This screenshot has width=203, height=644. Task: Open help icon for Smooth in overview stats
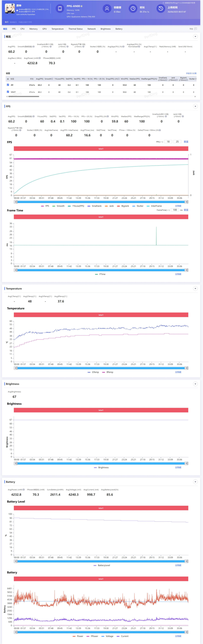[34, 47]
